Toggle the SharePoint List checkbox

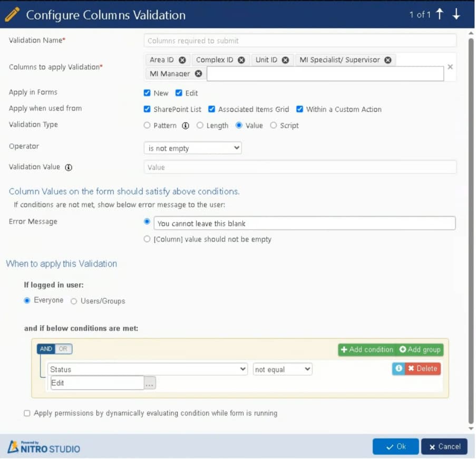point(147,109)
